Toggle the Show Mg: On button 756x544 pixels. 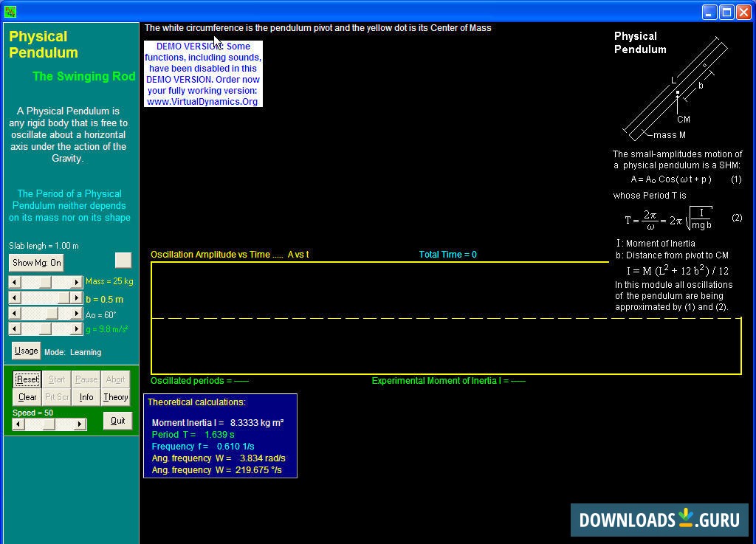coord(37,263)
